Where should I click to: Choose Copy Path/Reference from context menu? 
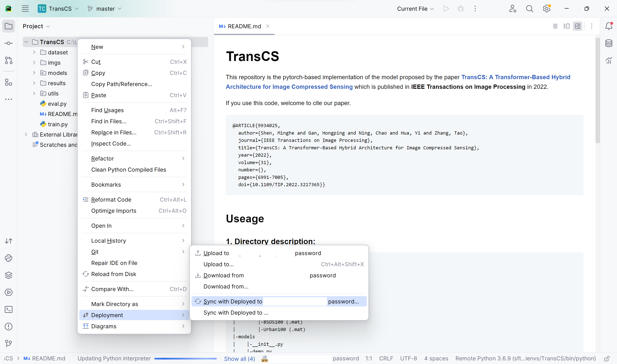(x=134, y=84)
